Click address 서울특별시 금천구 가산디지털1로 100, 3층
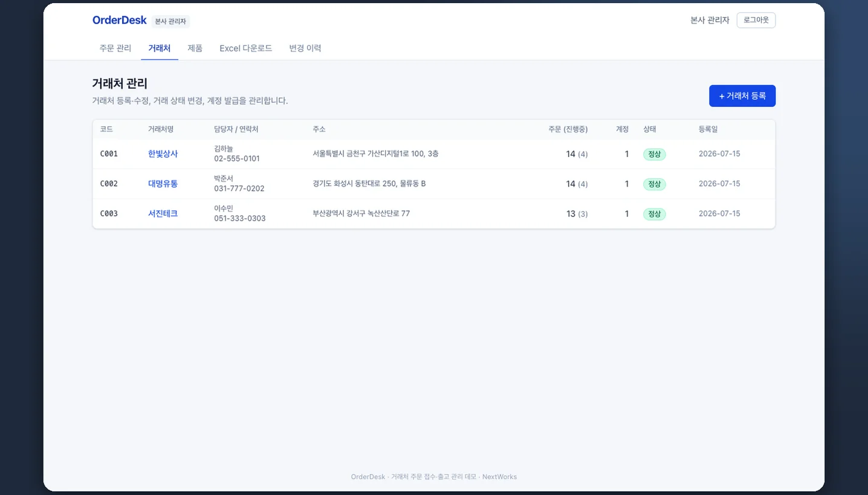Screen dimensions: 868x495 [x=375, y=154]
